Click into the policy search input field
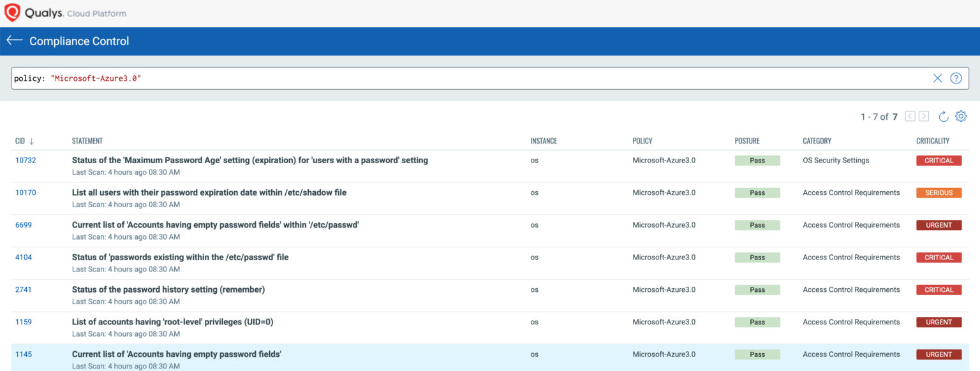This screenshot has height=371, width=980. point(447,78)
